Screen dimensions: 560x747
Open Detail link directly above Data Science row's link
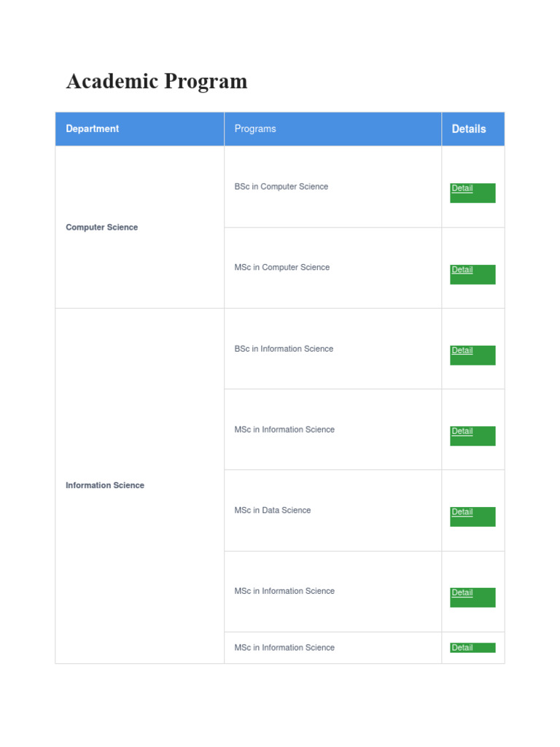(x=462, y=431)
